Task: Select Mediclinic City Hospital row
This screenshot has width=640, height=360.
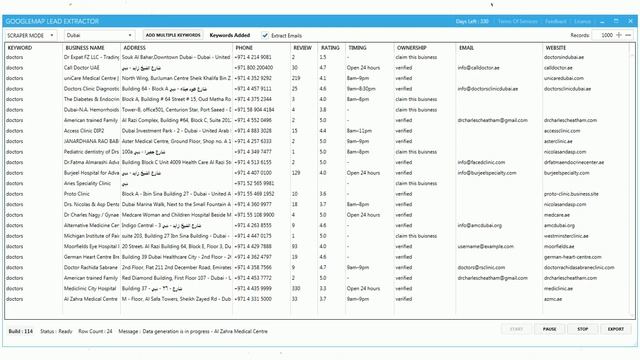Action: 318,289
